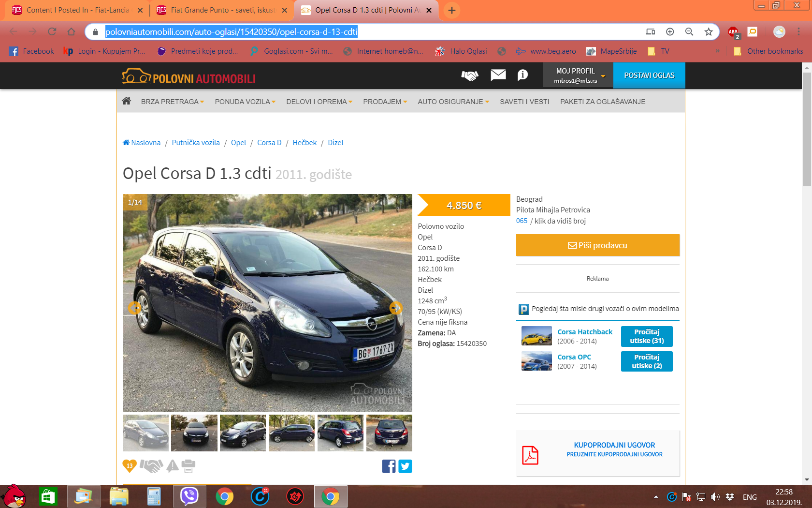Show previous photo with left gallery arrow

[134, 307]
